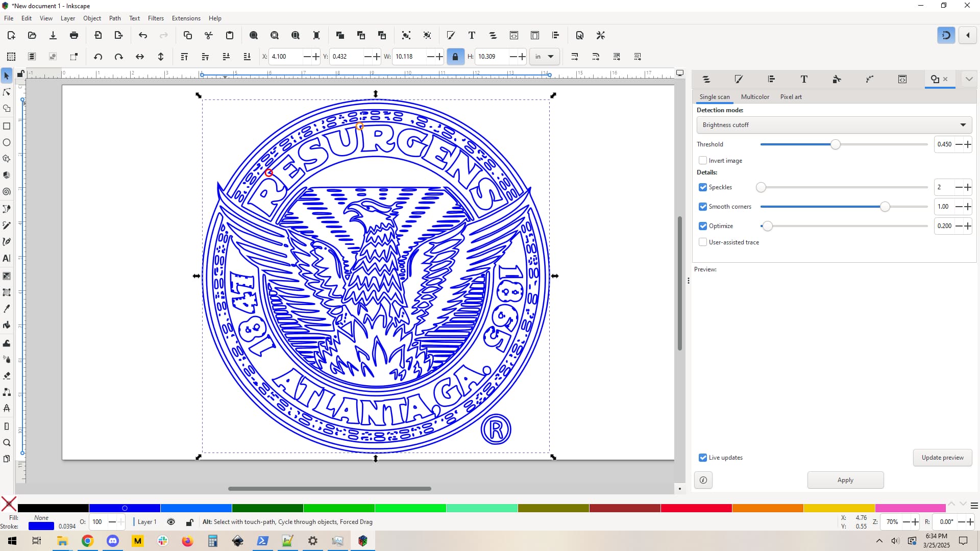The image size is (980, 551).
Task: Switch to the Multicolor tab
Action: tap(755, 97)
